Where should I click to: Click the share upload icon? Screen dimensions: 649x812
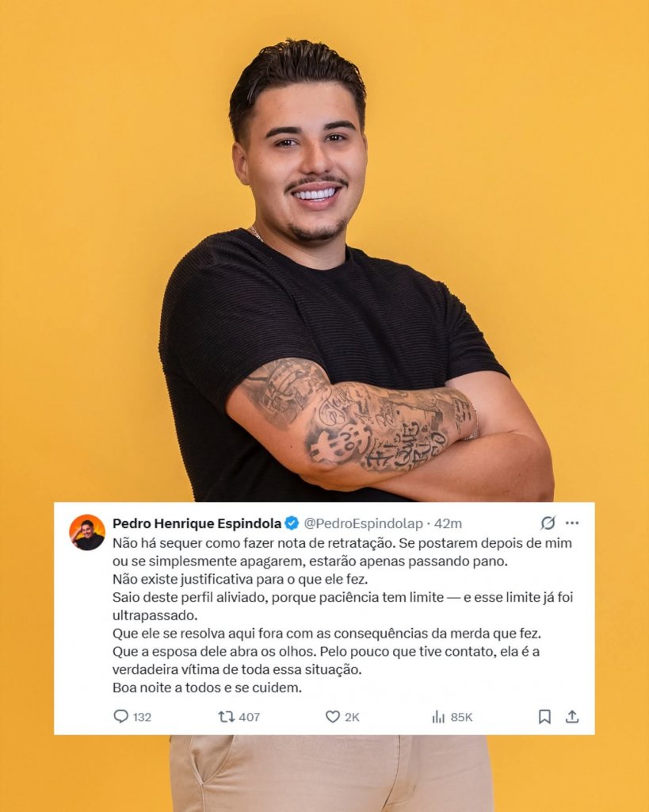coord(572,716)
